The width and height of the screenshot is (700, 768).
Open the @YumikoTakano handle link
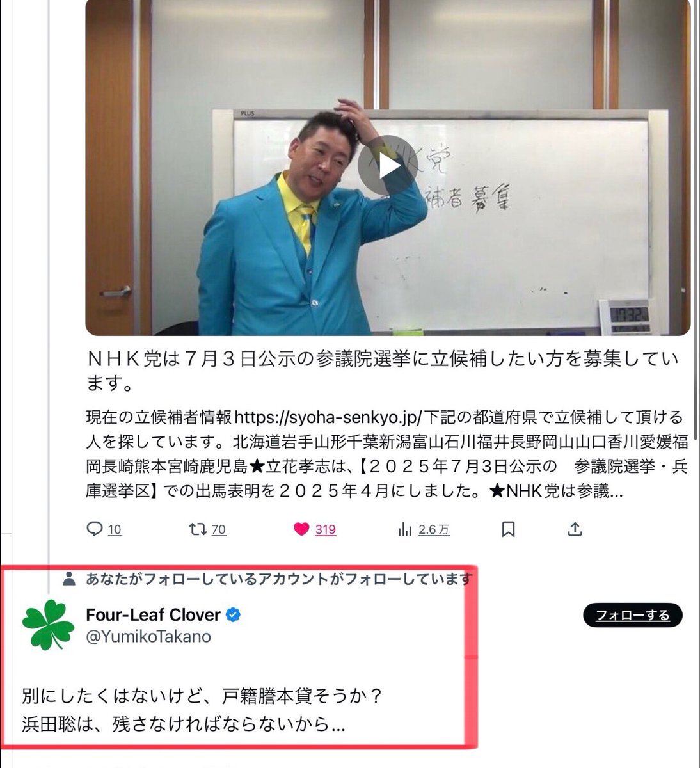point(148,637)
